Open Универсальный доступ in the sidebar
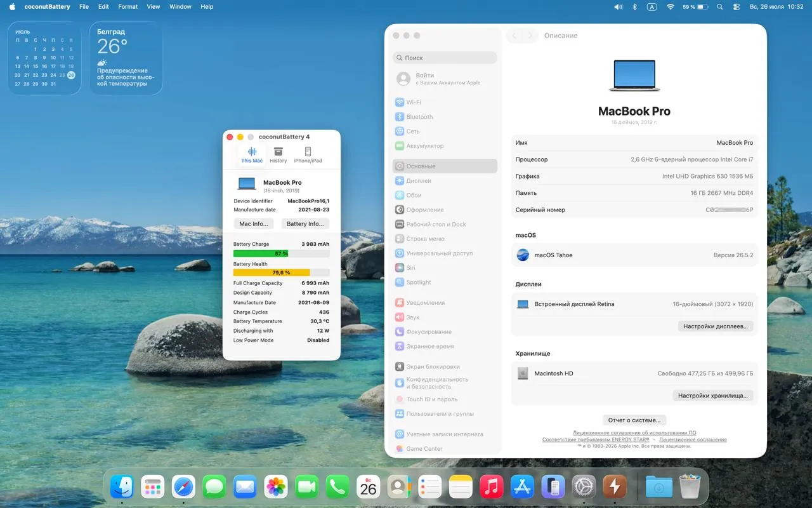 pos(445,253)
